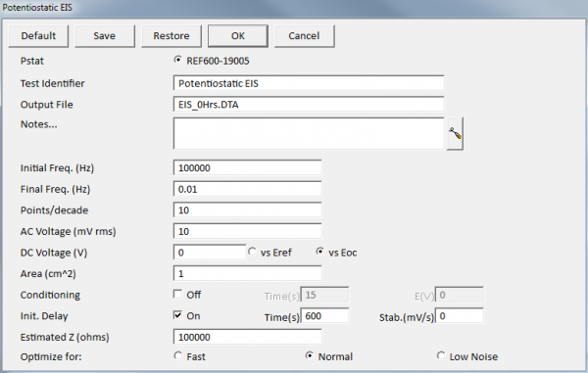The height and width of the screenshot is (373, 588).
Task: Enable the Conditioning checkbox
Action: click(x=177, y=294)
